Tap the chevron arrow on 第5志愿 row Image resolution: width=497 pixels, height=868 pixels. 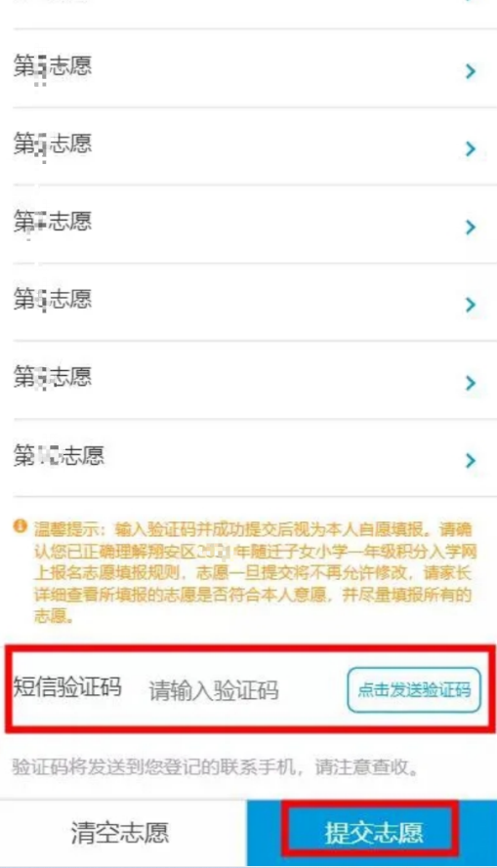[471, 71]
